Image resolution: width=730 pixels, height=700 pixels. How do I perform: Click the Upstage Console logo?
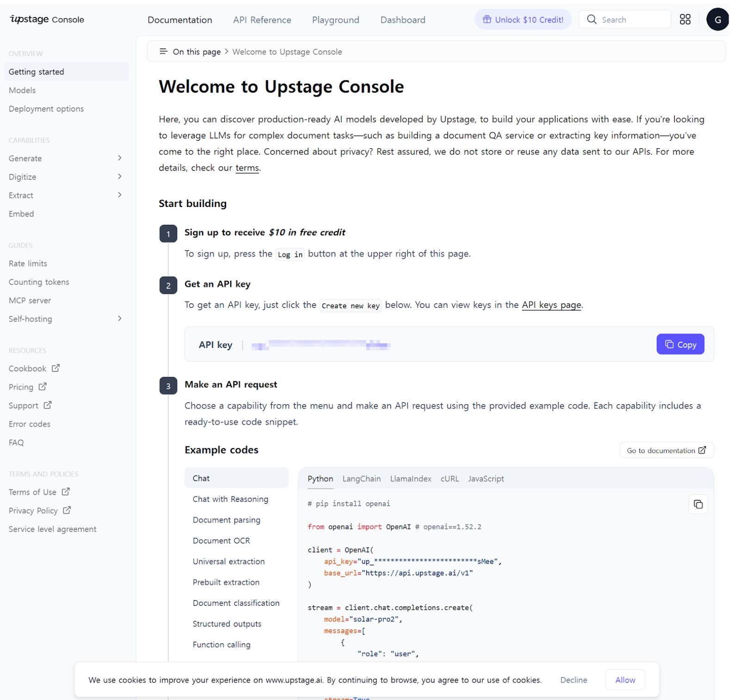click(x=47, y=19)
